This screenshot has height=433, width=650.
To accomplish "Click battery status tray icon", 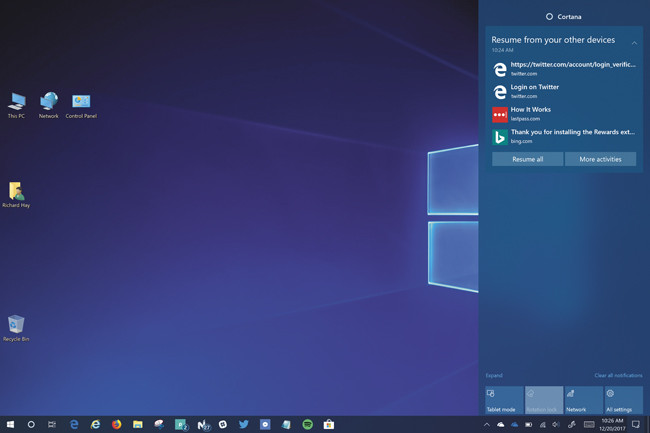I will point(529,424).
